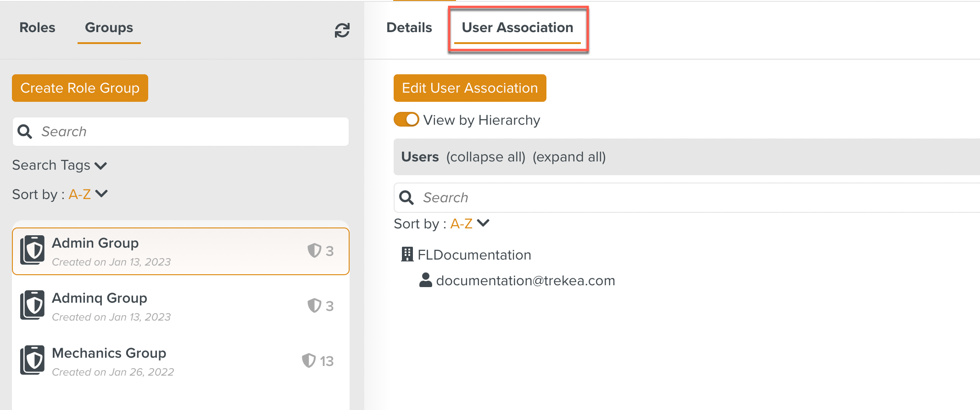
Task: Click the Adminq Group shield badge icon
Action: point(33,305)
